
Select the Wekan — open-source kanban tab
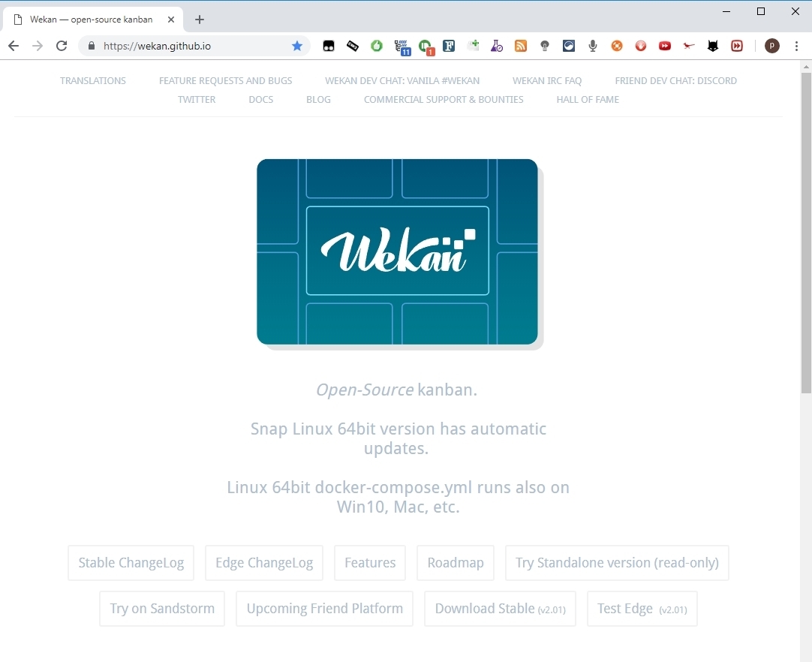point(93,20)
